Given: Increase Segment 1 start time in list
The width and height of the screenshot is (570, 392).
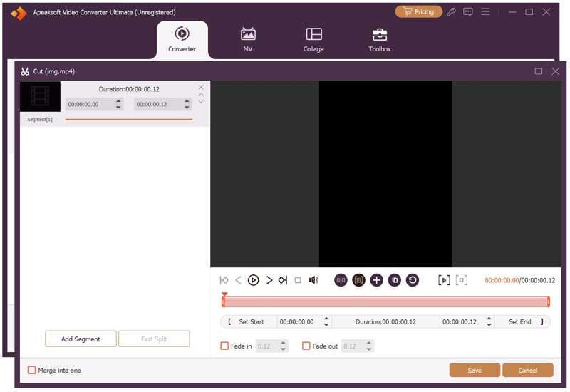Looking at the screenshot, I should pyautogui.click(x=118, y=101).
